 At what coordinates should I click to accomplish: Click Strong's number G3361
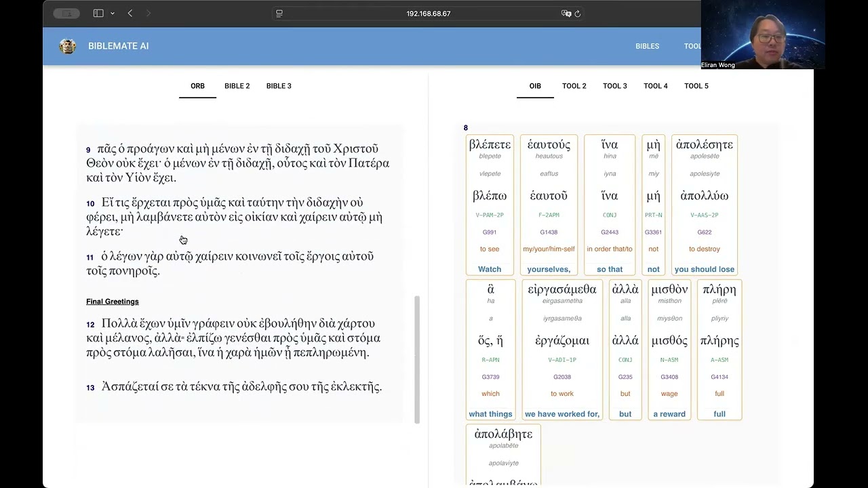click(x=653, y=232)
